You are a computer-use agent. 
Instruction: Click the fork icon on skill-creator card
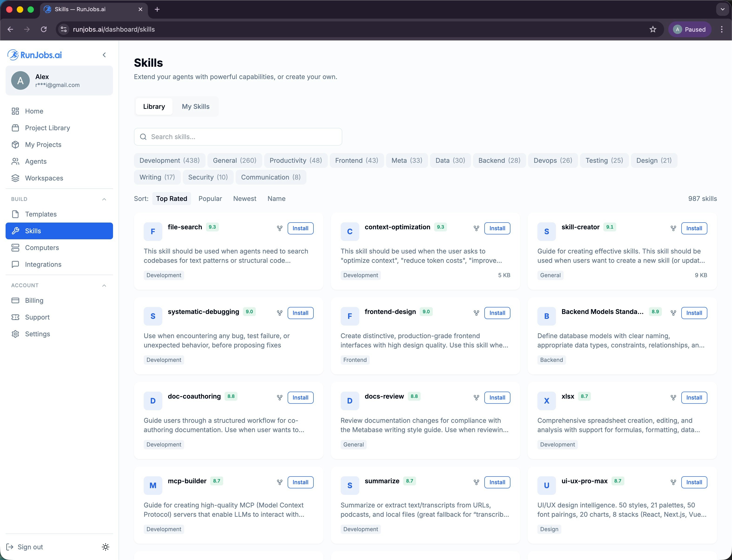click(x=673, y=228)
